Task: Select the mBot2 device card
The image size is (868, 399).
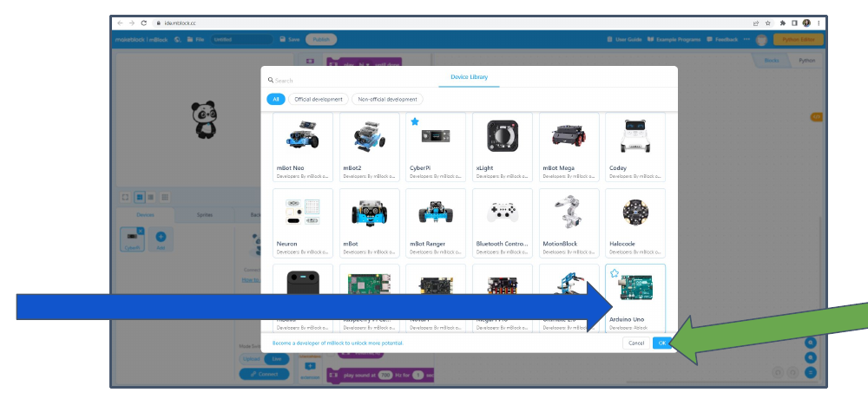Action: click(x=369, y=147)
